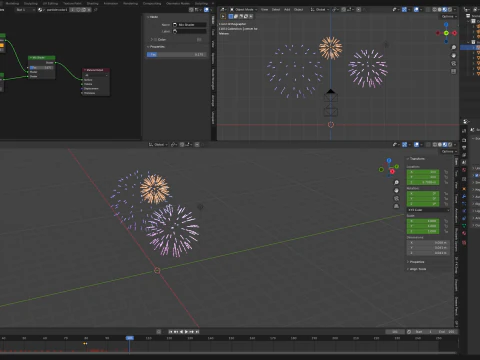The height and width of the screenshot is (360, 480).
Task: Enable the Color checkbox in Node panel
Action: (154, 39)
